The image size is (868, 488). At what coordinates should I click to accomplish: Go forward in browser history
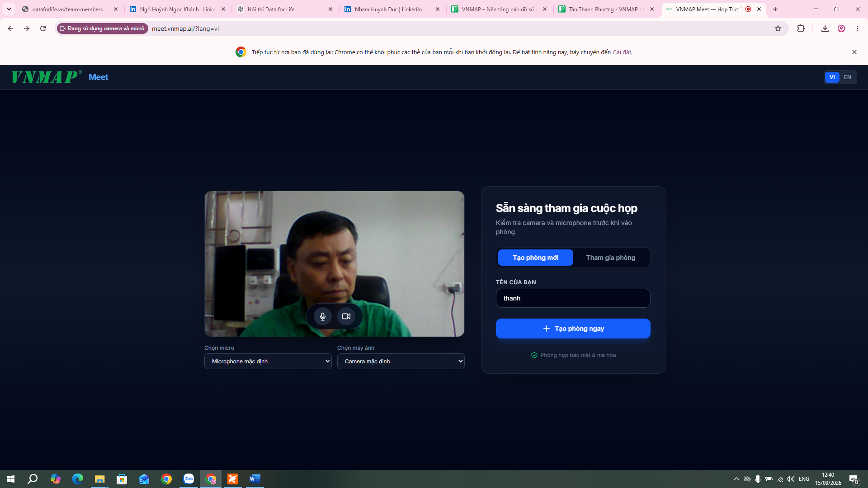pyautogui.click(x=27, y=28)
